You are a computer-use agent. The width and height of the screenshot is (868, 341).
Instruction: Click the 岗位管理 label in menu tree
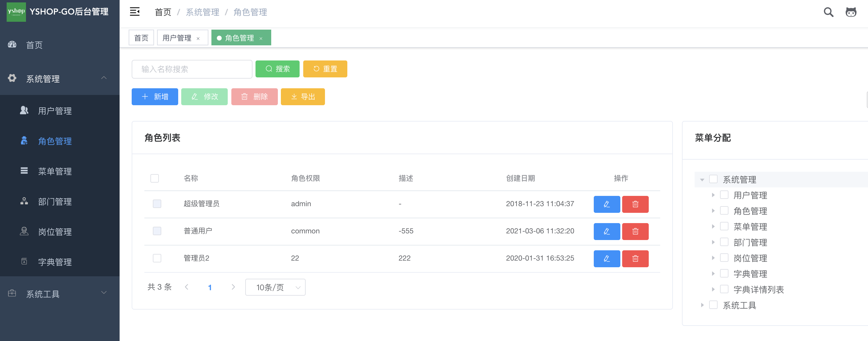[750, 258]
